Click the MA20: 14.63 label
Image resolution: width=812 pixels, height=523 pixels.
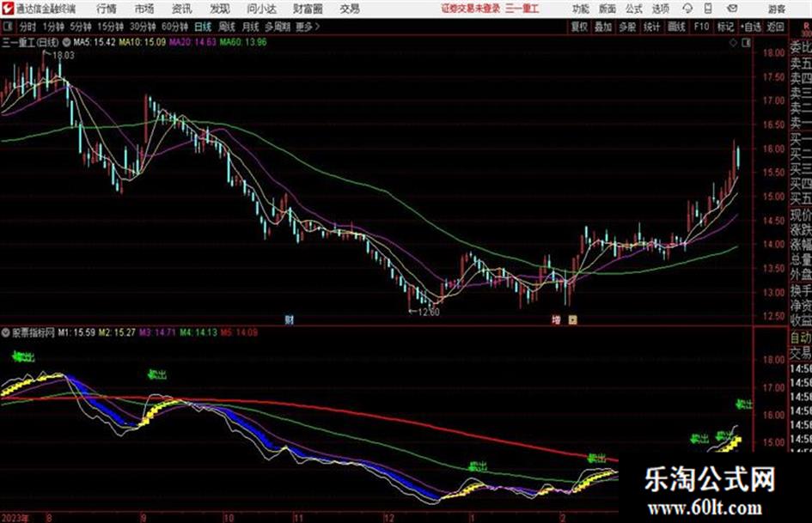click(x=192, y=42)
